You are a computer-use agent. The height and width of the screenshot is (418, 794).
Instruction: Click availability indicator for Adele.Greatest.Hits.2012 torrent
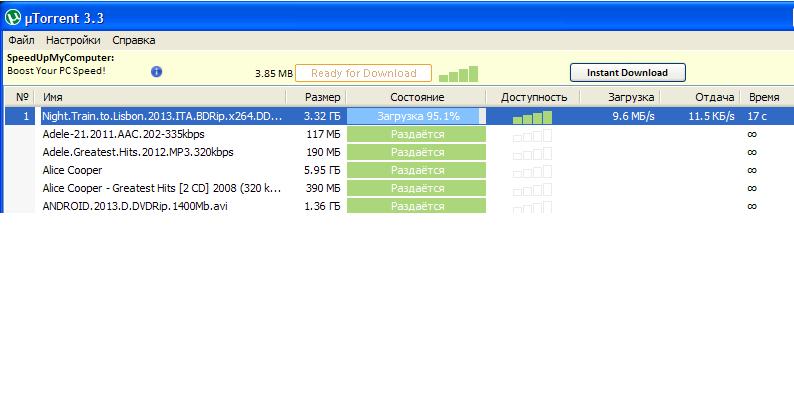click(532, 153)
